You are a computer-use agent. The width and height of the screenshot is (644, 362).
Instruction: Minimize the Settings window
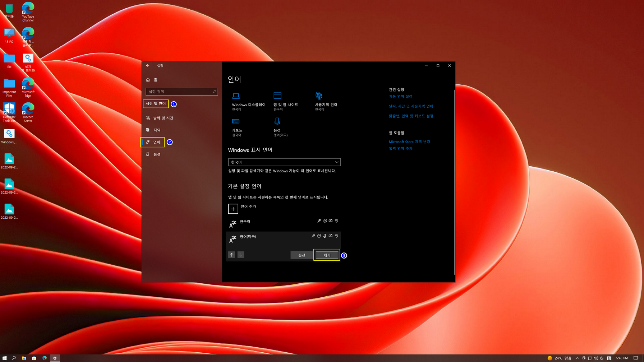pyautogui.click(x=426, y=66)
